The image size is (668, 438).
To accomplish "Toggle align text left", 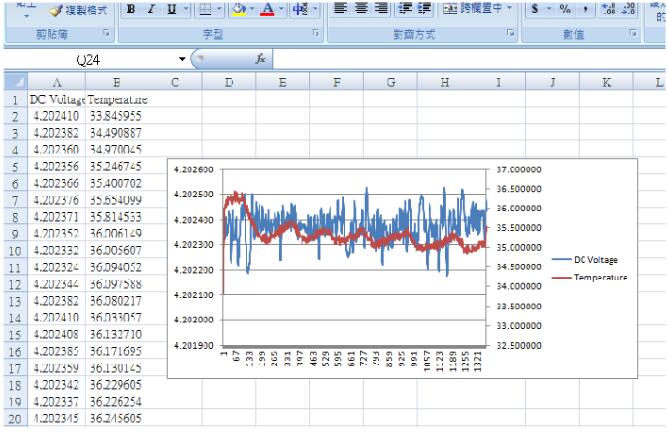I will [340, 8].
